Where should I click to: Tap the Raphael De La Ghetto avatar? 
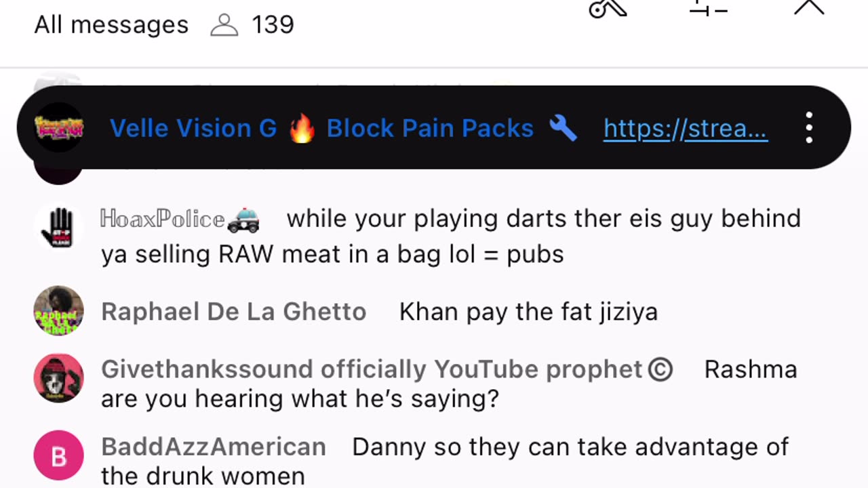(x=59, y=310)
